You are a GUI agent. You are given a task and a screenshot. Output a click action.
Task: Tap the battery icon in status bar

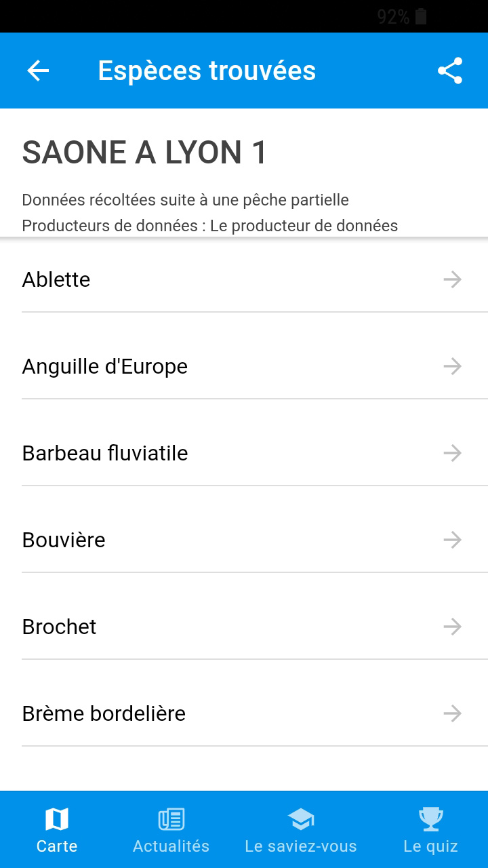coord(421,17)
